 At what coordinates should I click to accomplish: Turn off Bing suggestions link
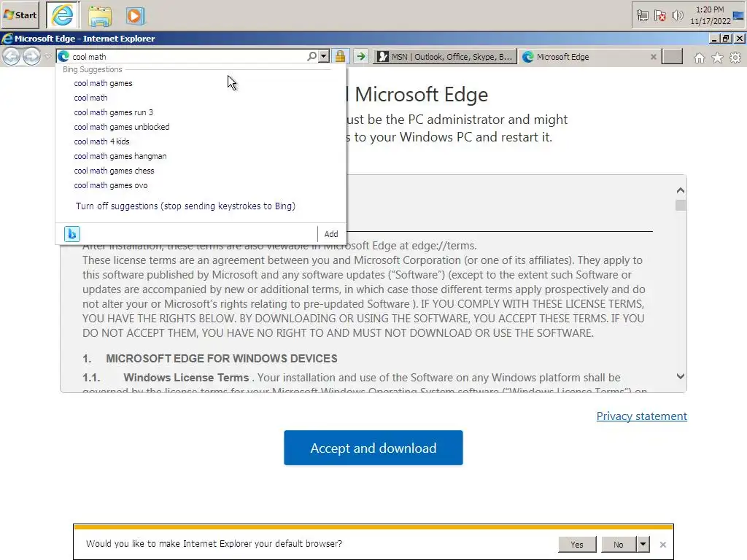coord(185,206)
